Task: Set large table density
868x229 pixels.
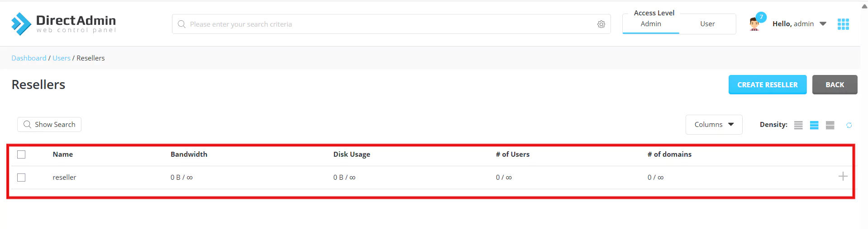Action: pos(830,125)
